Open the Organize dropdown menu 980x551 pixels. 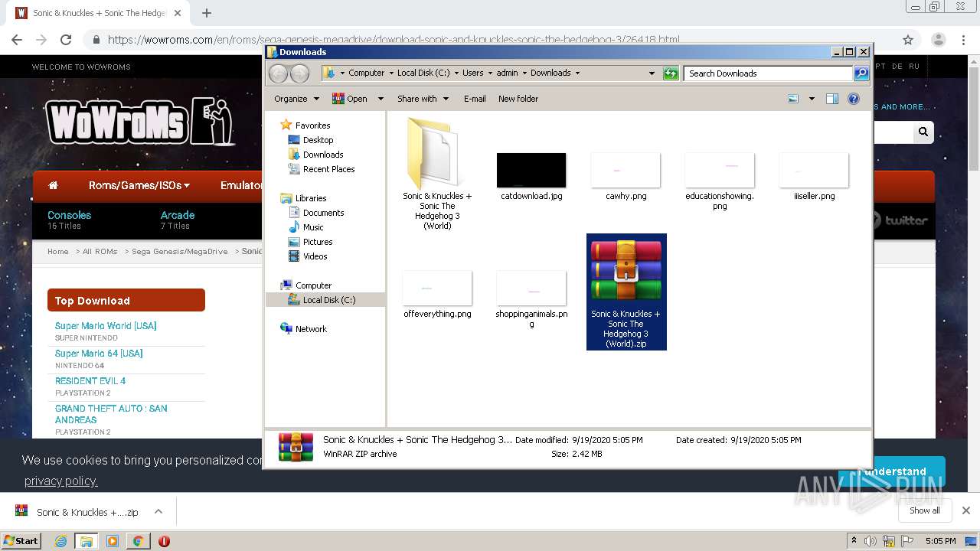pyautogui.click(x=296, y=99)
